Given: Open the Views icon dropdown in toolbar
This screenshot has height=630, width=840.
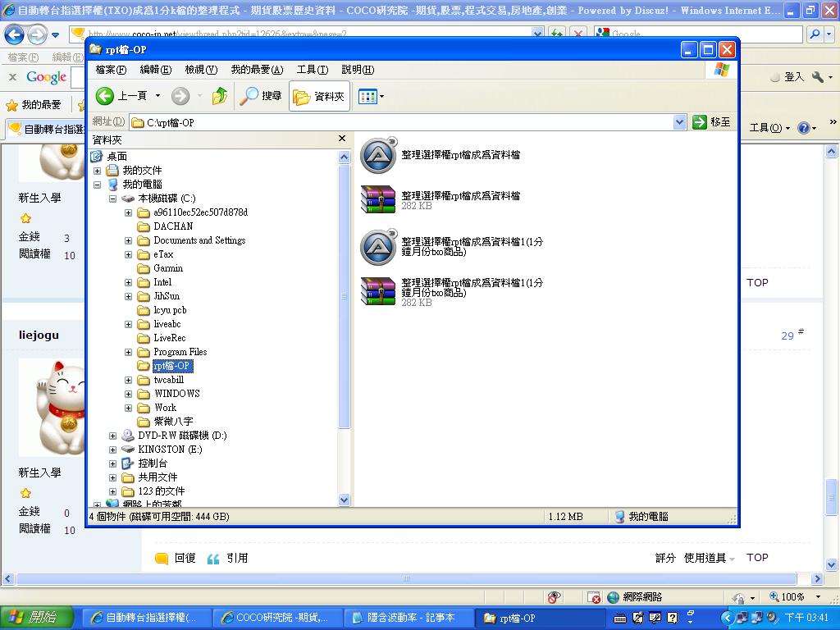Looking at the screenshot, I should pyautogui.click(x=371, y=97).
